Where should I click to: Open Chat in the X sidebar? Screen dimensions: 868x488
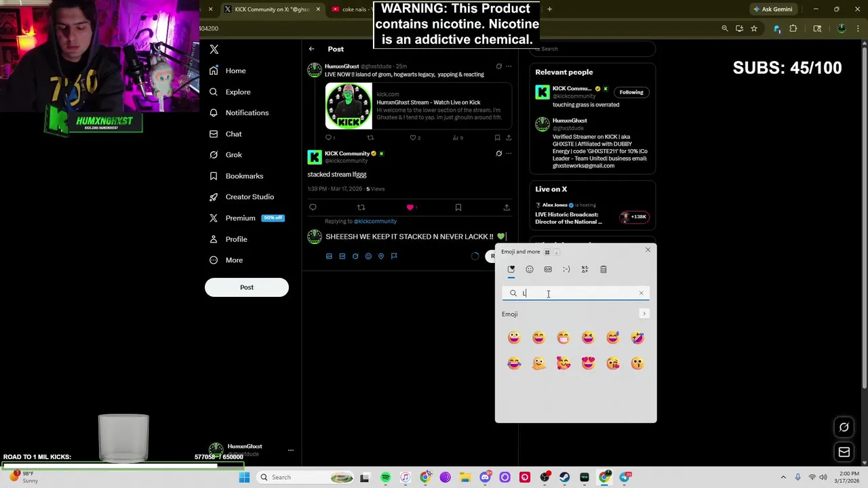(x=225, y=134)
